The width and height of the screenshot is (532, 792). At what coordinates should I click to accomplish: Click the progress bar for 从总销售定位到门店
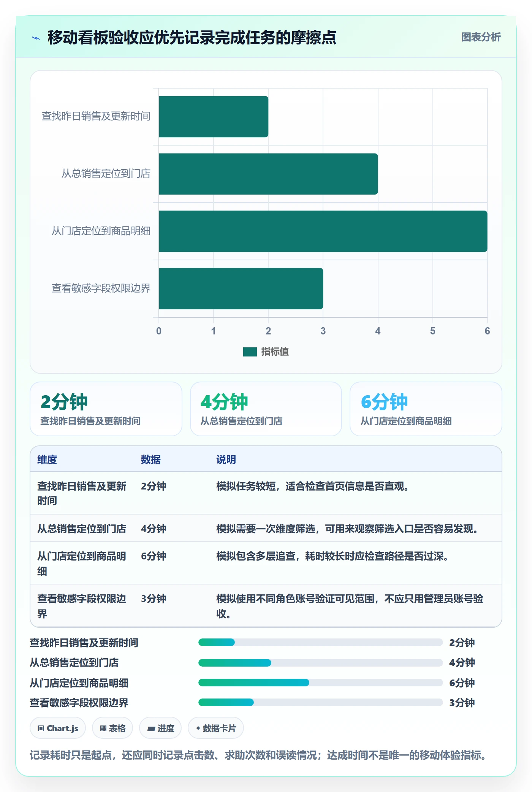(x=320, y=663)
